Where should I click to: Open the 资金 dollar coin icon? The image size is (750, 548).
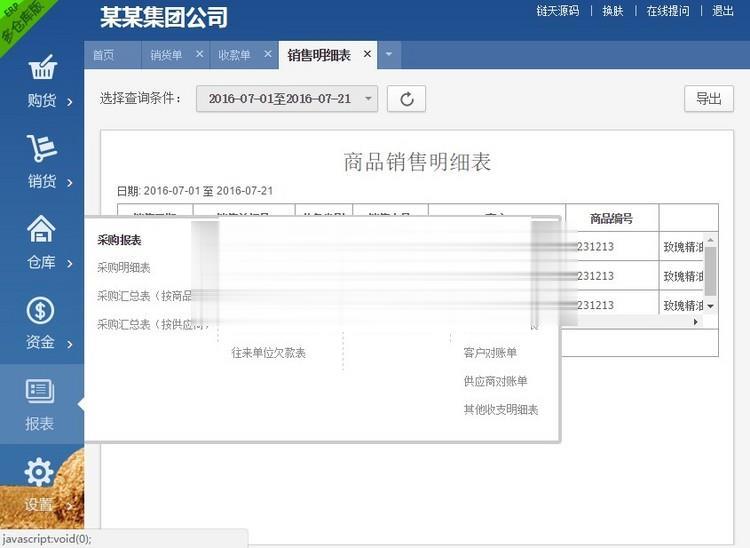tap(40, 310)
